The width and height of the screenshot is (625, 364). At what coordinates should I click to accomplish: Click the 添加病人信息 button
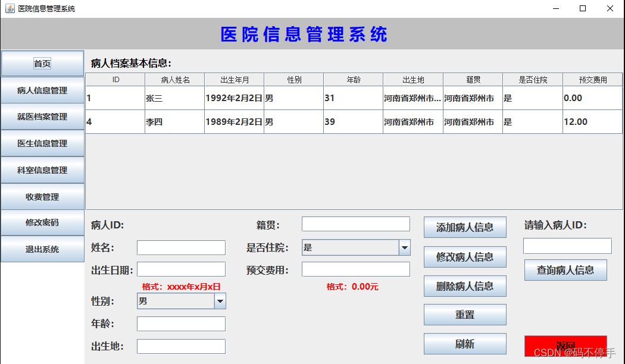[x=465, y=227]
